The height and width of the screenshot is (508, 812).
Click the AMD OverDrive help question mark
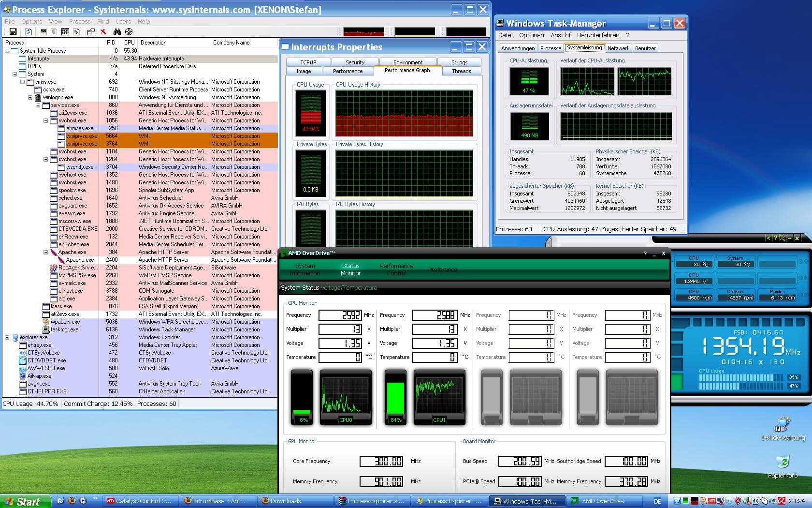[645, 253]
